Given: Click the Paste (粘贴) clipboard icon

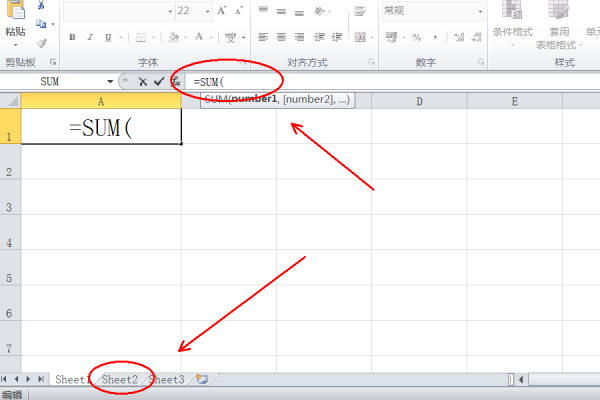Looking at the screenshot, I should (15, 10).
